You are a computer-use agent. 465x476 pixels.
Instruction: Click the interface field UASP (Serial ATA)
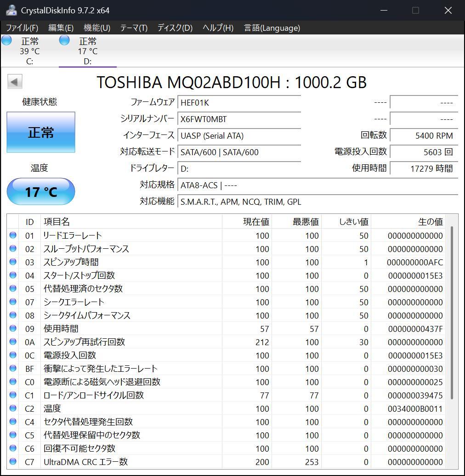pyautogui.click(x=239, y=135)
